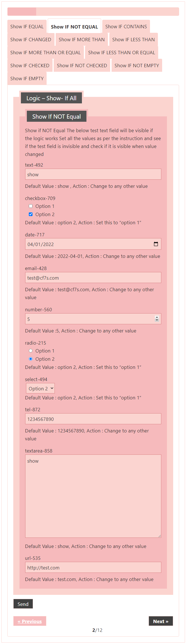
Task: Select radio-215 Option 1
Action: (31, 351)
